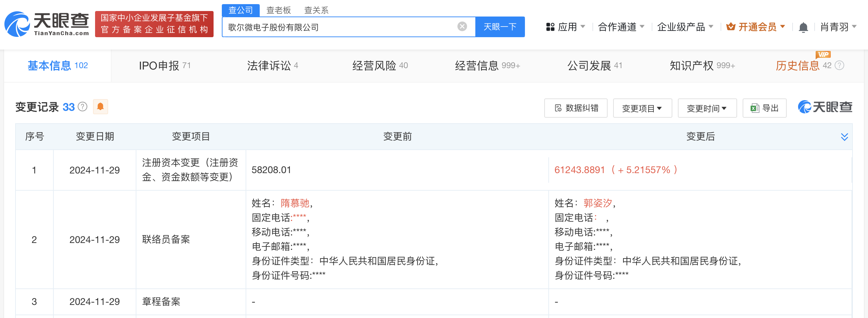Viewport: 868px width, 318px height.
Task: Expand table with the double chevron icon
Action: click(x=844, y=137)
